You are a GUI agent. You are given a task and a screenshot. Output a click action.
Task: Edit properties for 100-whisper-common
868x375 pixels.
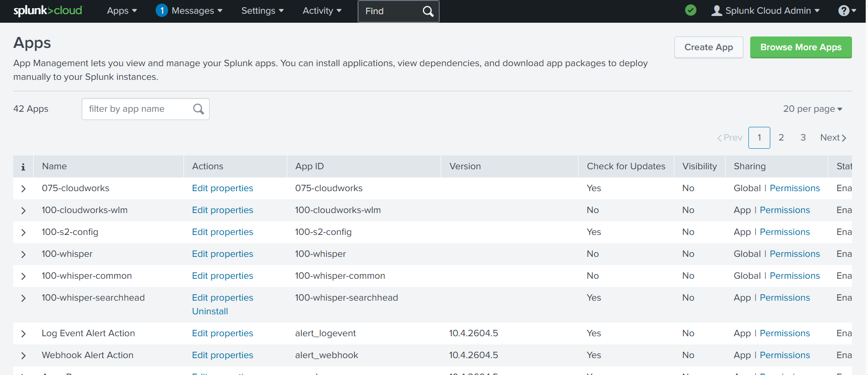(x=222, y=276)
